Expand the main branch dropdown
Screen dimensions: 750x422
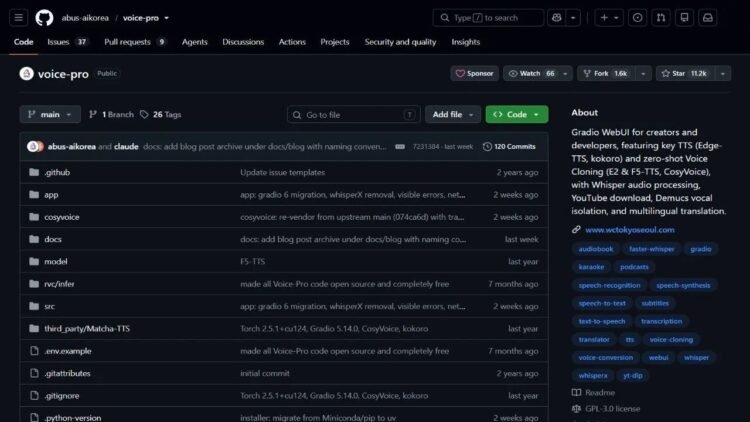[50, 114]
